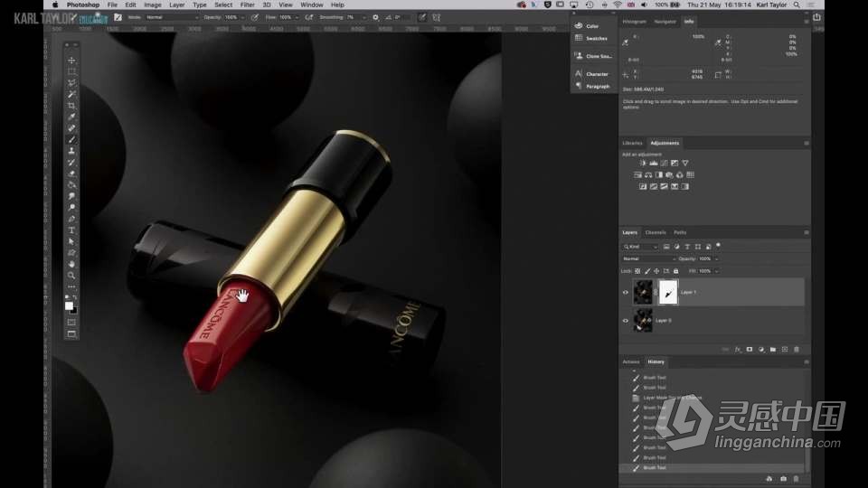Add a Brightness/Contrast adjustment
868x488 pixels.
(x=643, y=164)
